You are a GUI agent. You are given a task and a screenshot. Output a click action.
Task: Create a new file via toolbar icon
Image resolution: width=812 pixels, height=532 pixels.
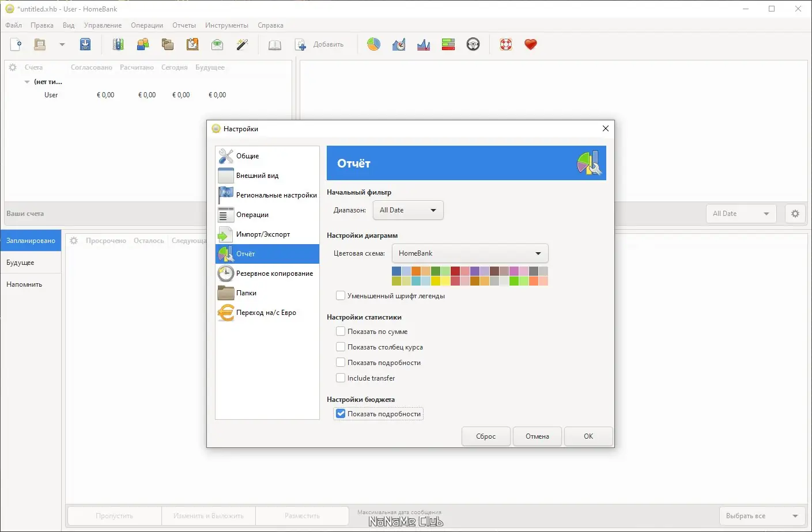click(x=16, y=44)
